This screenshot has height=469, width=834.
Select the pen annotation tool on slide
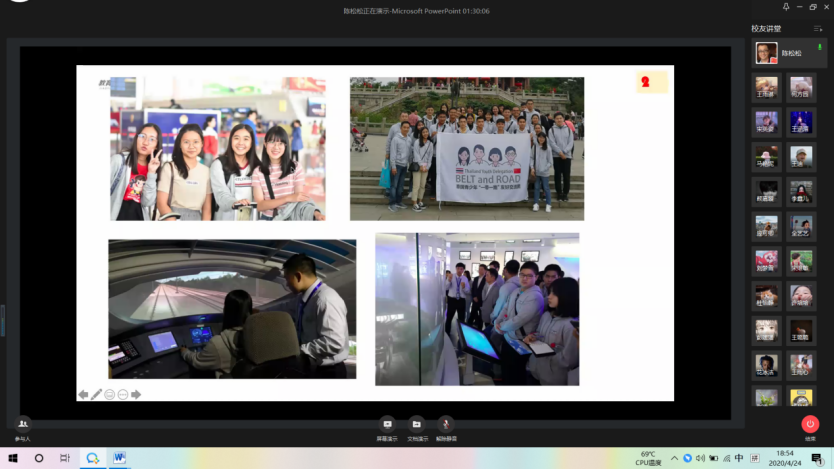(x=96, y=394)
